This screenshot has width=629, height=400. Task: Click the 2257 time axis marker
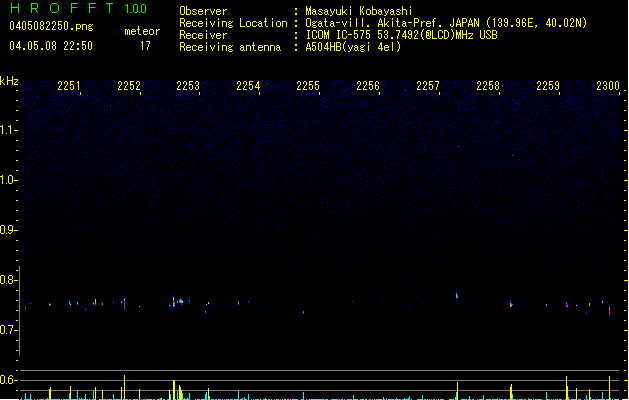coord(428,86)
